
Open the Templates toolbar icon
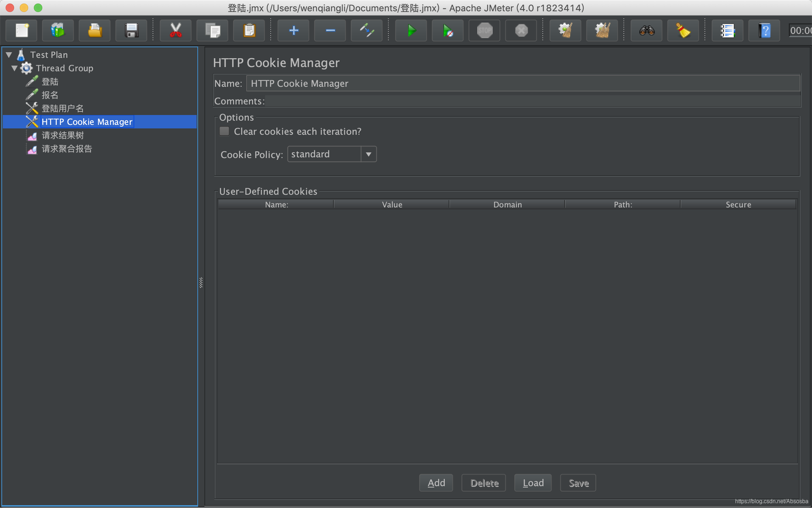click(x=58, y=30)
